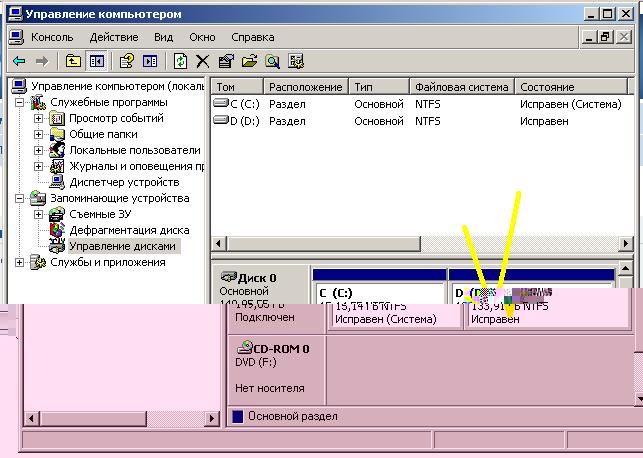The width and height of the screenshot is (643, 458).
Task: Toggle the Show/Hide console tree button
Action: pyautogui.click(x=97, y=61)
